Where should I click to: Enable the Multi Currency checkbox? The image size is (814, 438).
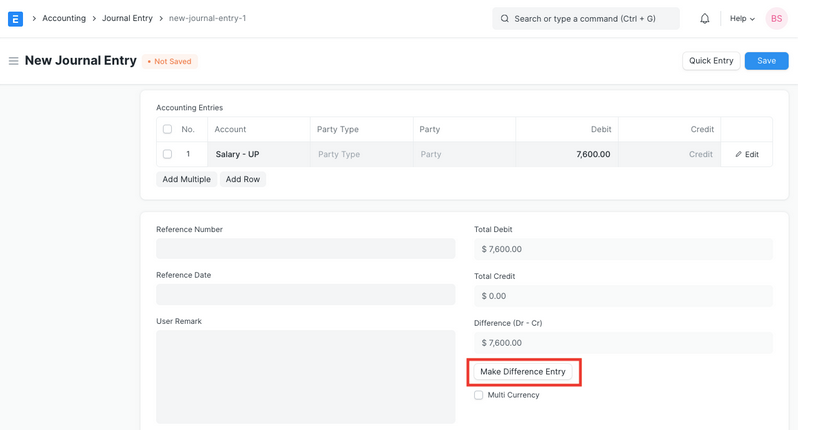coord(479,395)
